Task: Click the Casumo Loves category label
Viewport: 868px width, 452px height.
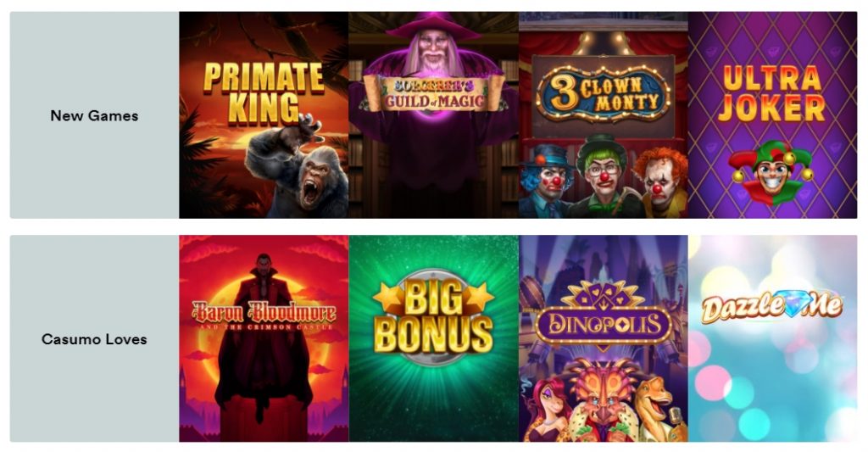Action: tap(94, 339)
